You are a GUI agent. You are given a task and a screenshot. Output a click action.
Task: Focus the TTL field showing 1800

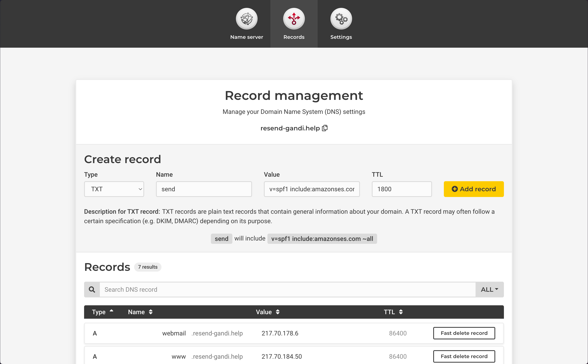point(402,189)
